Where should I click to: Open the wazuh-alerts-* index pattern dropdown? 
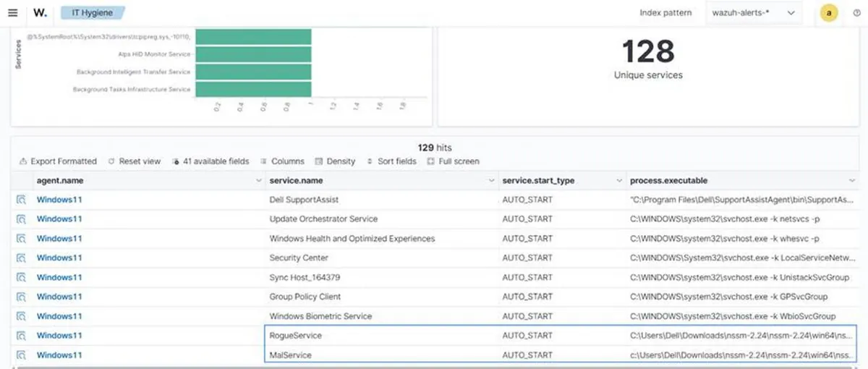[754, 12]
